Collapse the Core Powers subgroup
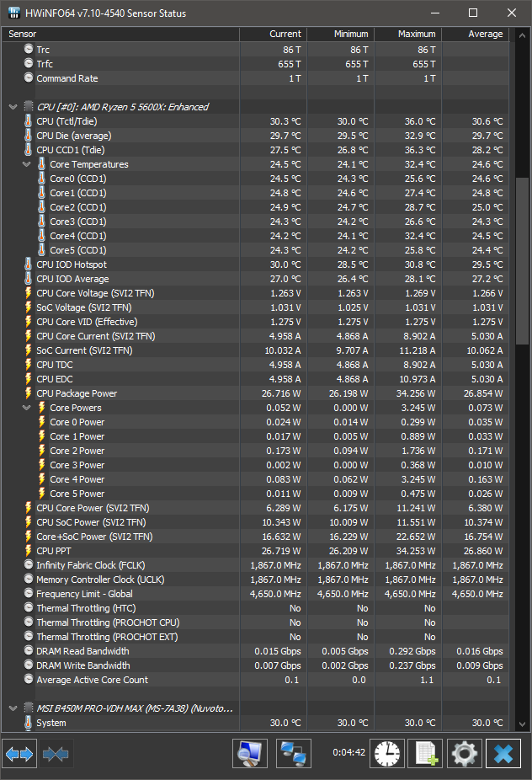This screenshot has height=780, width=532. click(27, 408)
